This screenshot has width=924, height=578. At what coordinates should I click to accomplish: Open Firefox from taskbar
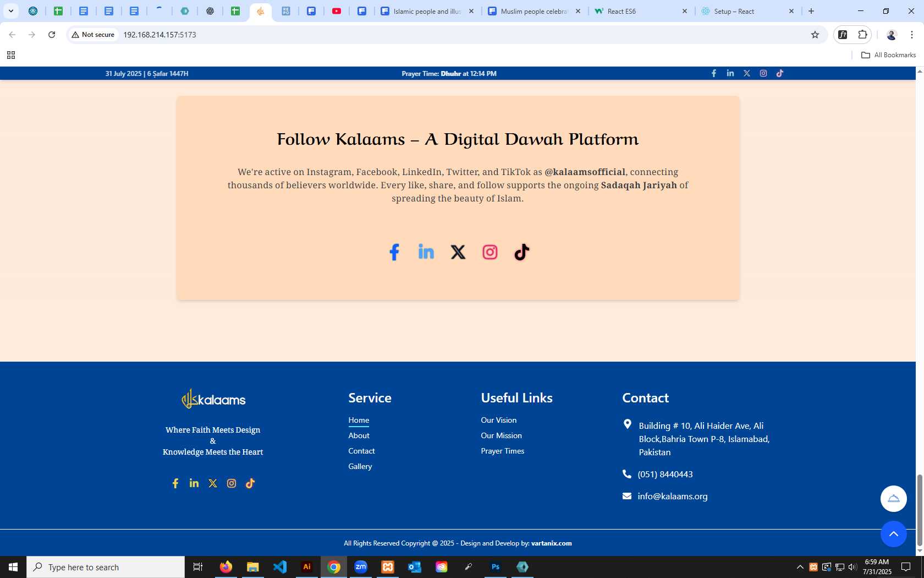coord(226,567)
